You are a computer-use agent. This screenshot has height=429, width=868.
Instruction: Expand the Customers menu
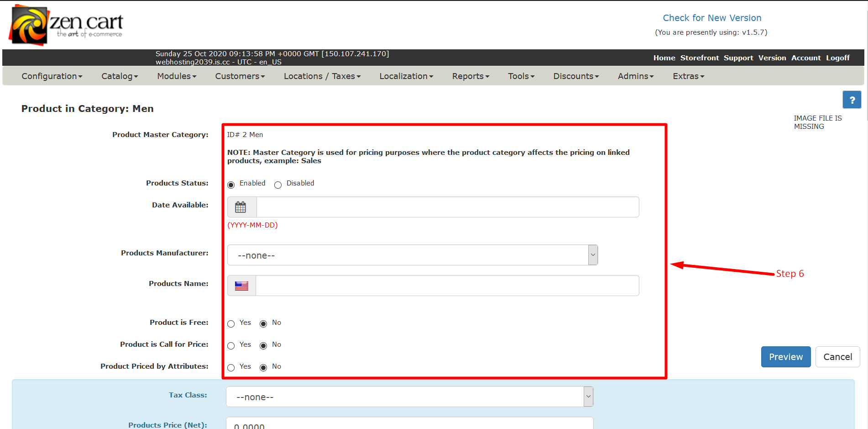click(240, 76)
